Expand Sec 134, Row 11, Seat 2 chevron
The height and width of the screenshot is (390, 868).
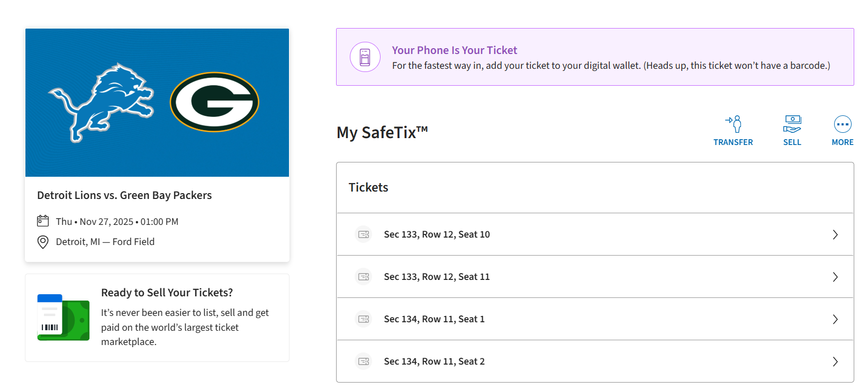point(835,361)
